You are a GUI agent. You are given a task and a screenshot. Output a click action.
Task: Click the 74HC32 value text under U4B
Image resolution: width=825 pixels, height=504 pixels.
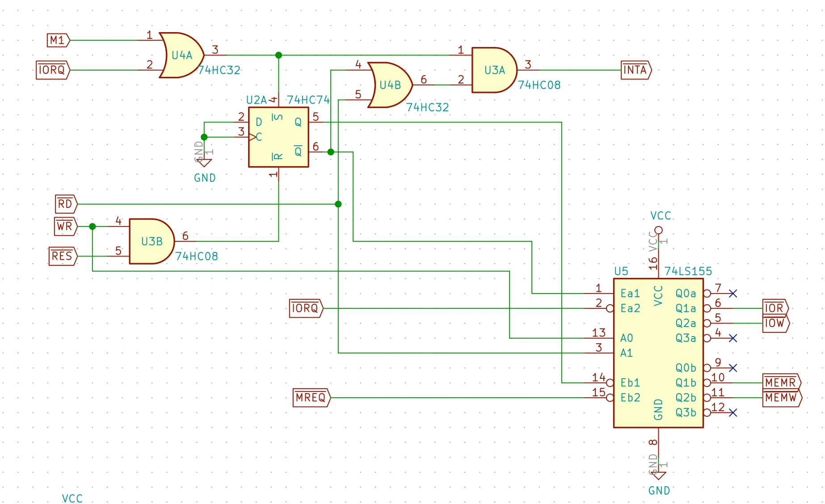[x=427, y=107]
